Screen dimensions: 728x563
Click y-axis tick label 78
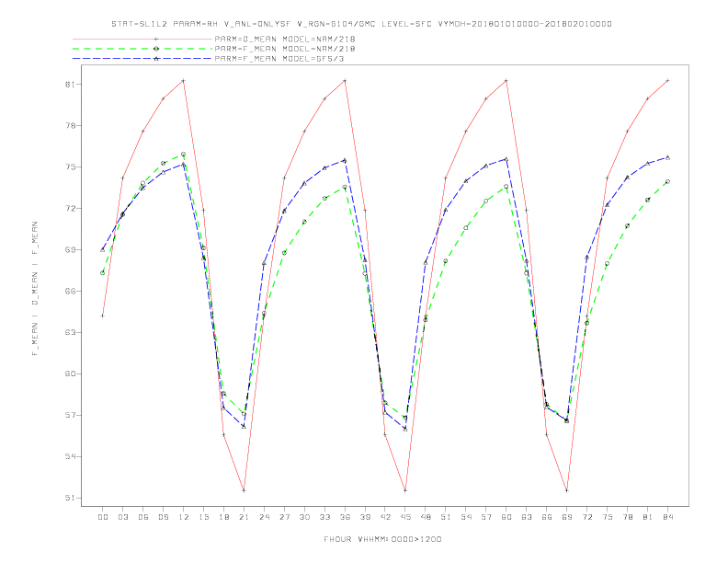pyautogui.click(x=71, y=126)
